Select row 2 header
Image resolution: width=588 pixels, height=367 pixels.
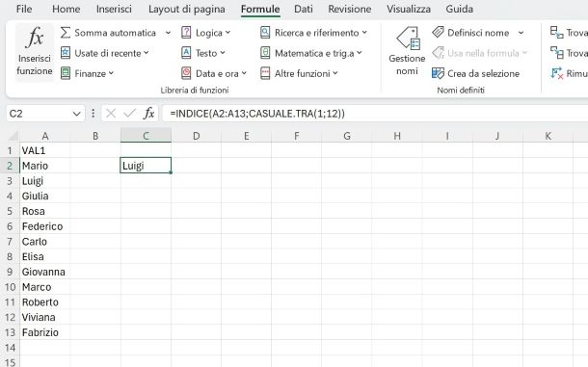coord(10,166)
